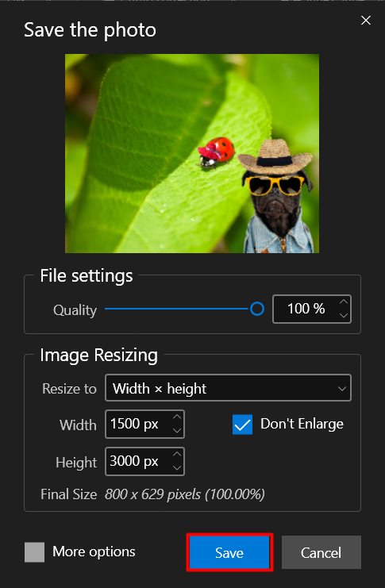Image resolution: width=385 pixels, height=588 pixels.
Task: Click the Cancel button
Action: click(x=321, y=552)
